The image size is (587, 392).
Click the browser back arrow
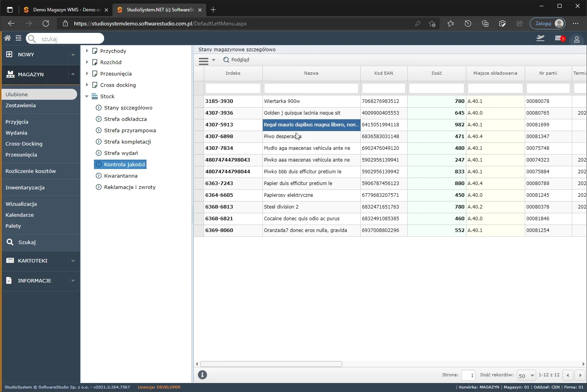click(11, 23)
